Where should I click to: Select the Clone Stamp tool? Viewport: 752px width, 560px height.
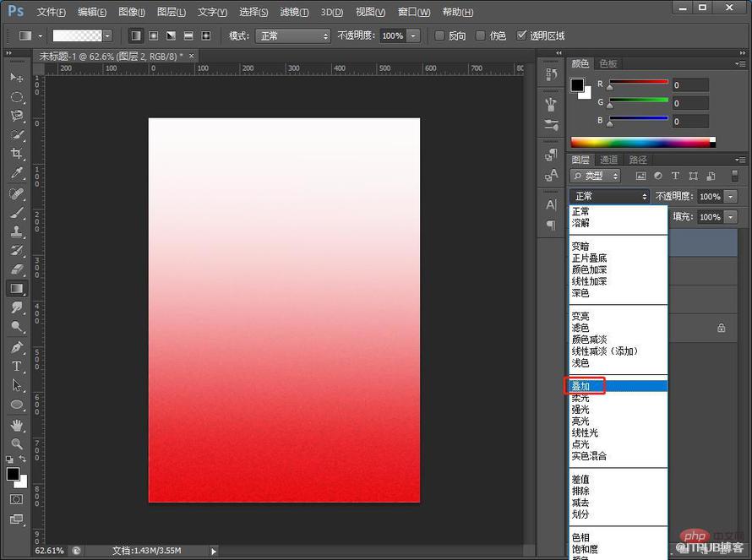(x=17, y=231)
